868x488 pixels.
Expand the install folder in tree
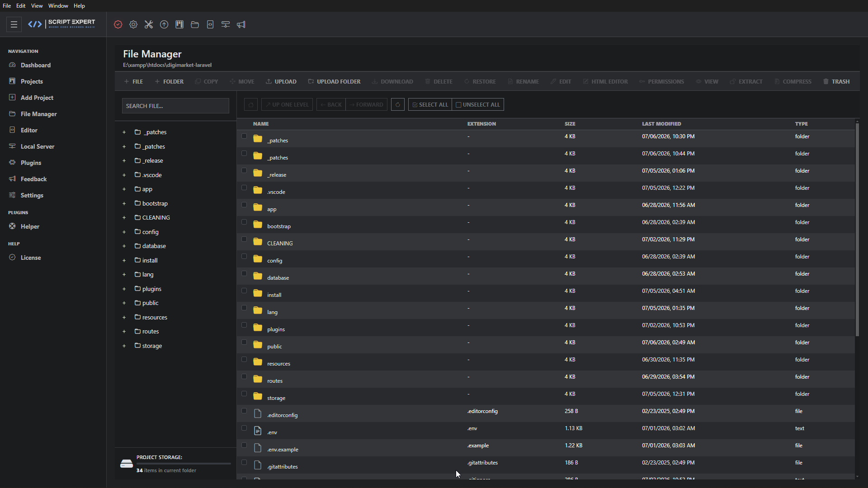click(x=124, y=260)
